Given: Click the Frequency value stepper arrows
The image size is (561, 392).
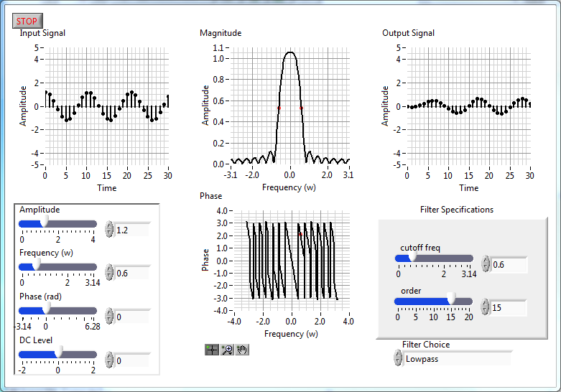Looking at the screenshot, I should 109,272.
